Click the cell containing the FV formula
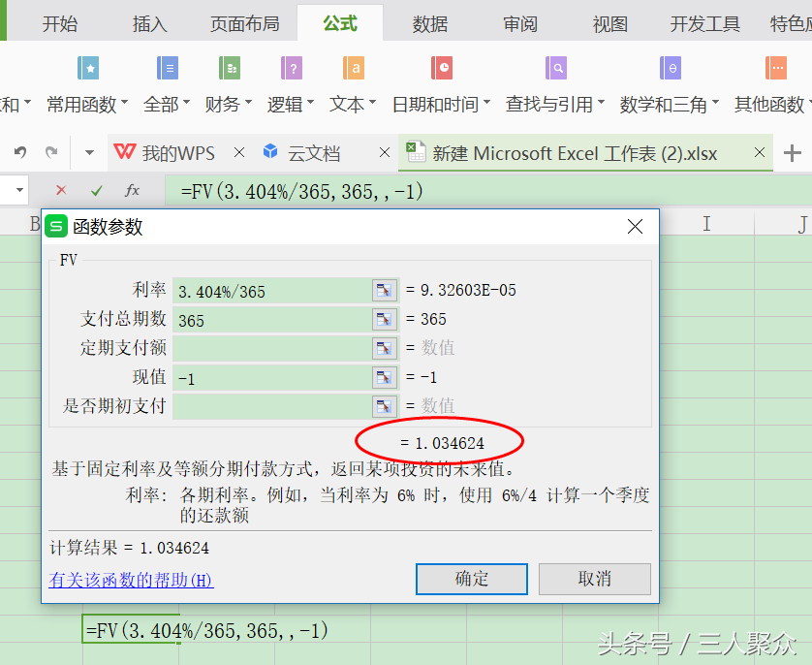This screenshot has height=665, width=812. (x=131, y=629)
